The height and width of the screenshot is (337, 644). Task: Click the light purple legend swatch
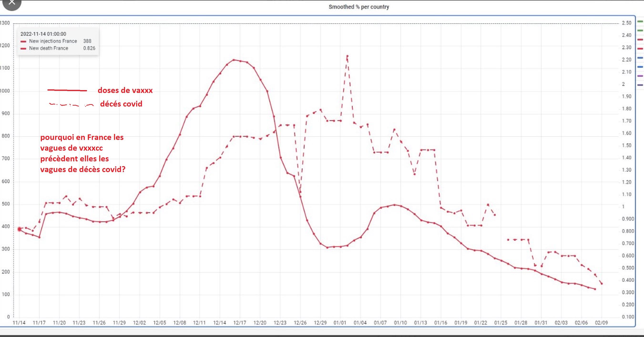[640, 76]
